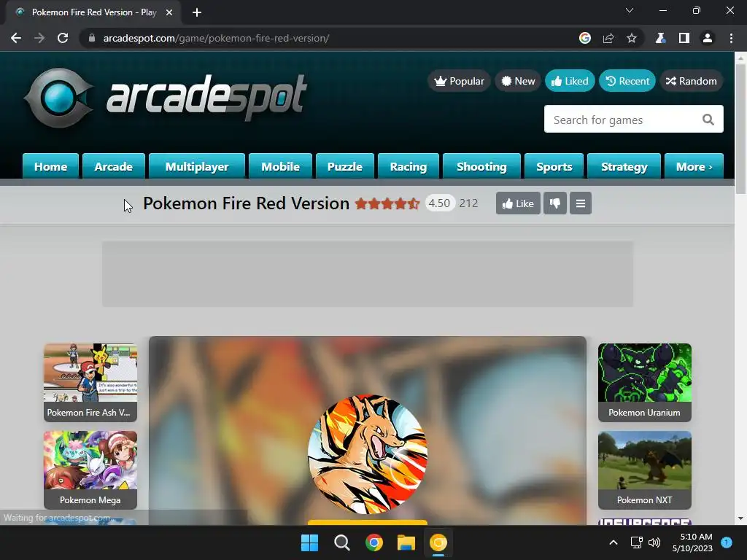This screenshot has width=747, height=560.
Task: Open the tab search chevron
Action: pyautogui.click(x=630, y=10)
